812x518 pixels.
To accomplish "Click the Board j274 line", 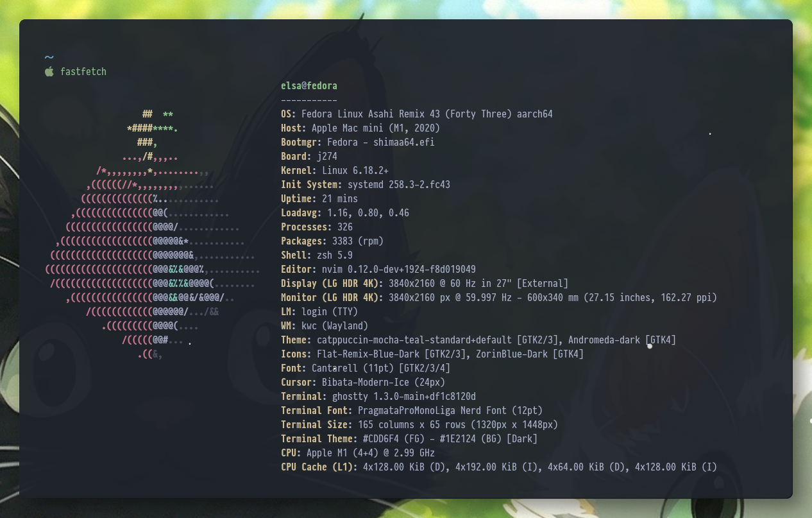I will (309, 157).
